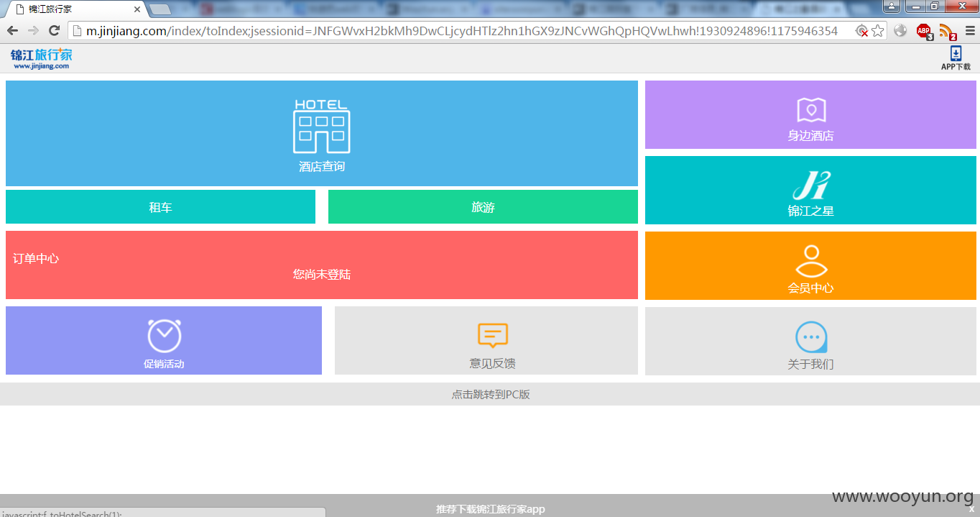Open 酒店查询 hotel search label
This screenshot has height=517, width=980.
pyautogui.click(x=322, y=166)
